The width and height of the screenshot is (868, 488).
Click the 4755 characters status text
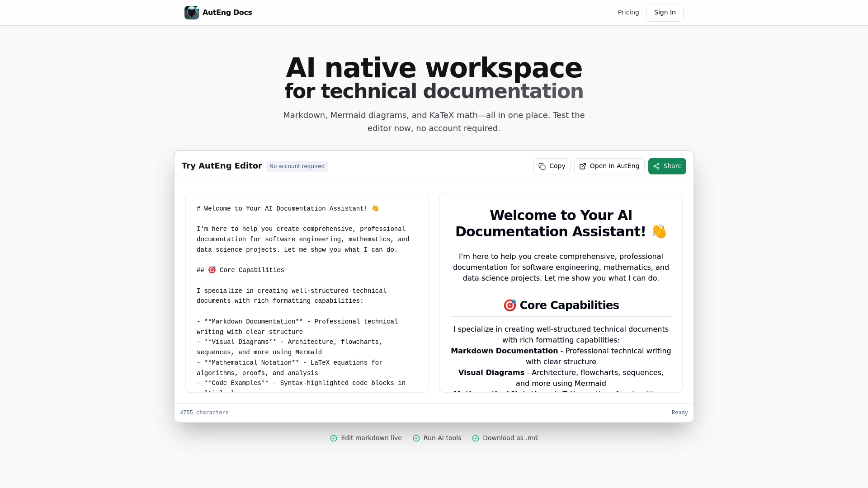[x=204, y=413]
